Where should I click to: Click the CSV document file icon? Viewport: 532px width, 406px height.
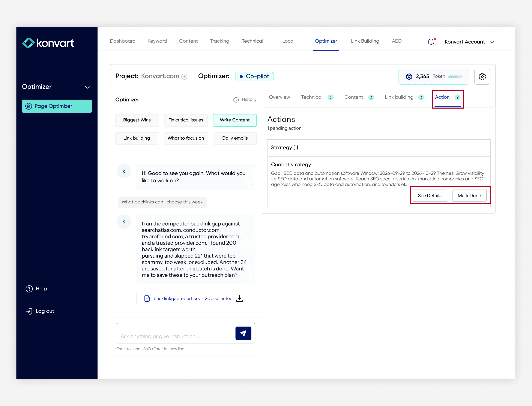pos(147,299)
